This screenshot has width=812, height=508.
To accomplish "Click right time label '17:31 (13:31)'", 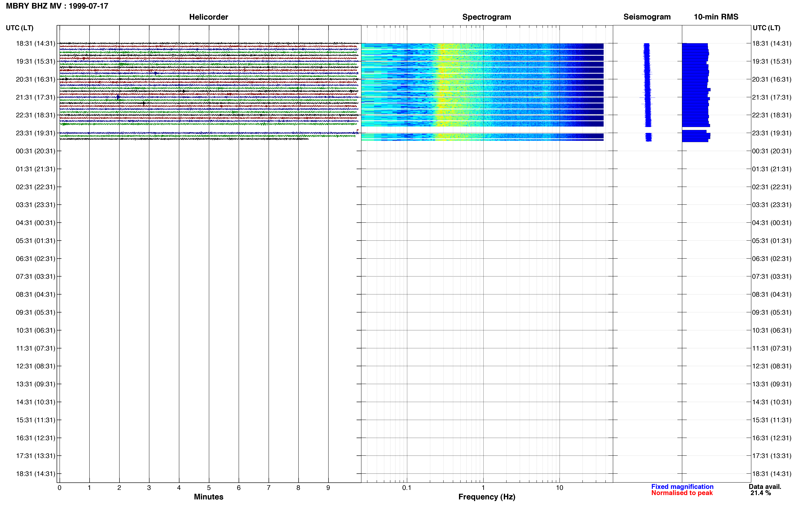I will 772,456.
